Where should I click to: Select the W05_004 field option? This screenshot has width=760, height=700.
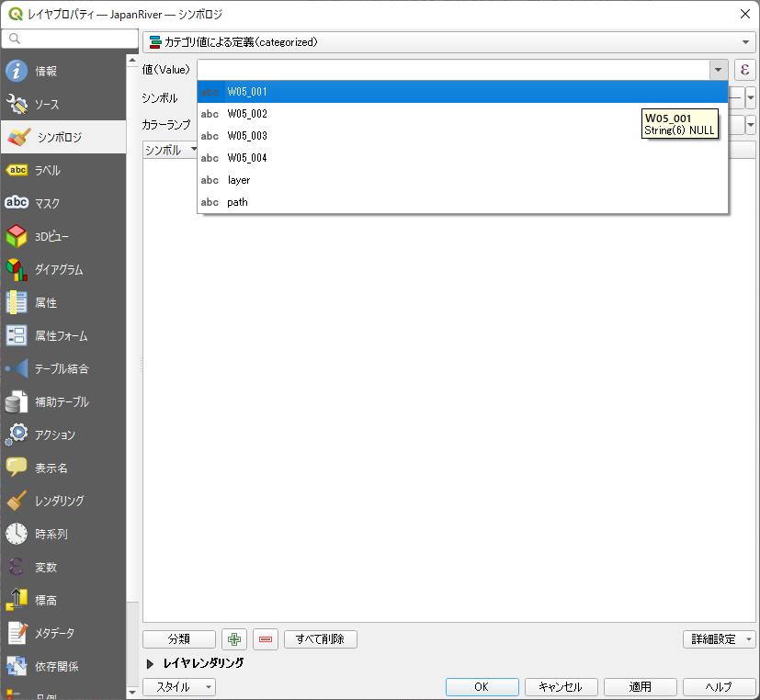[x=247, y=158]
